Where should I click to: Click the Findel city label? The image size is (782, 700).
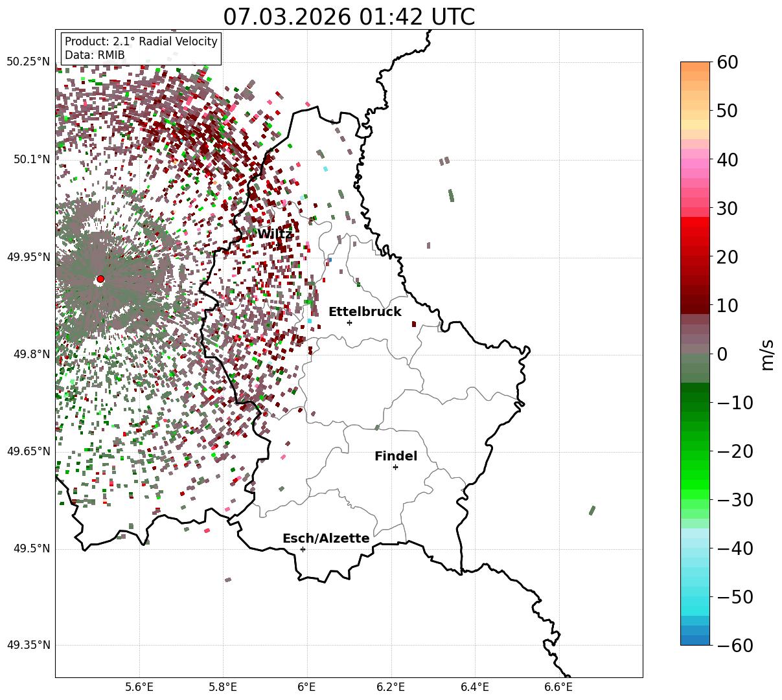coord(396,456)
